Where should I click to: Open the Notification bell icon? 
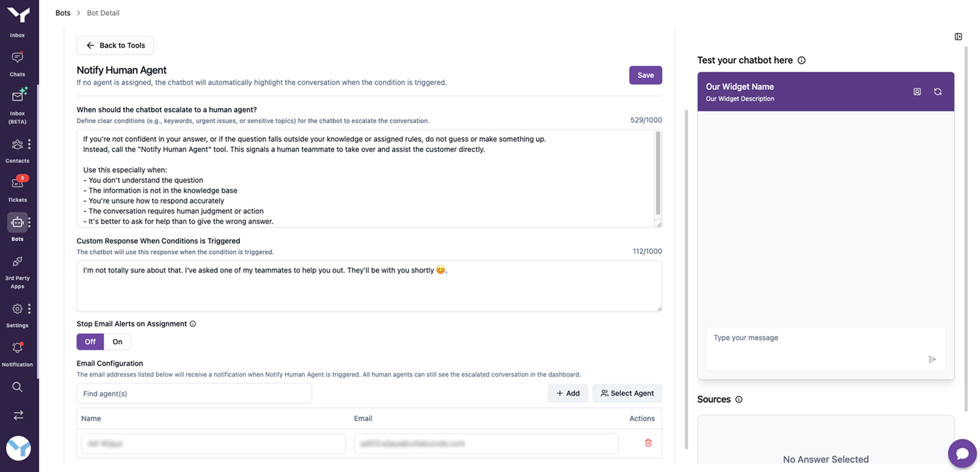coord(17,348)
